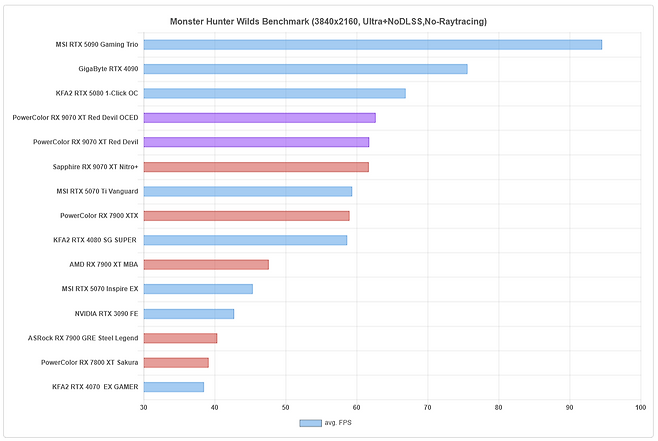Select the GigaByte RTX 4090 bar
The height and width of the screenshot is (441, 658).
pyautogui.click(x=305, y=69)
